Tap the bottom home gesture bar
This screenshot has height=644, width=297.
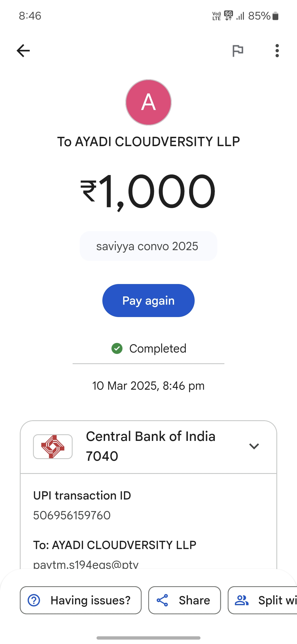tap(148, 638)
